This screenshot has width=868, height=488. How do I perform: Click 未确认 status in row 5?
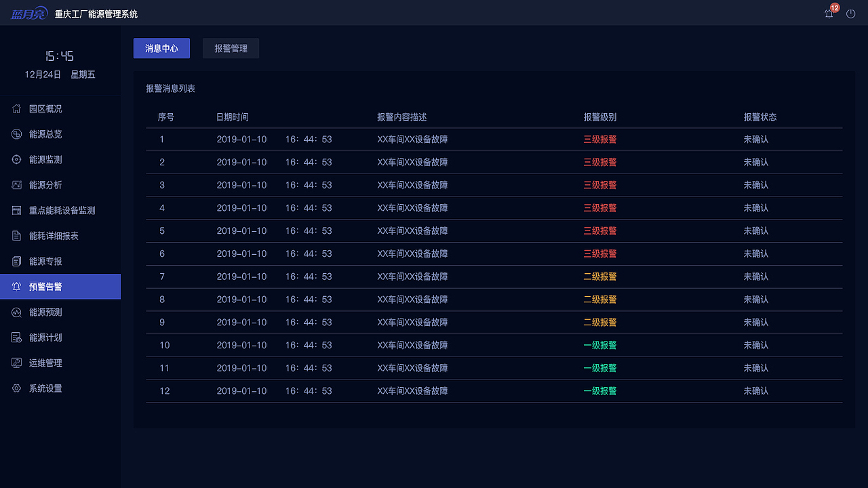click(756, 231)
